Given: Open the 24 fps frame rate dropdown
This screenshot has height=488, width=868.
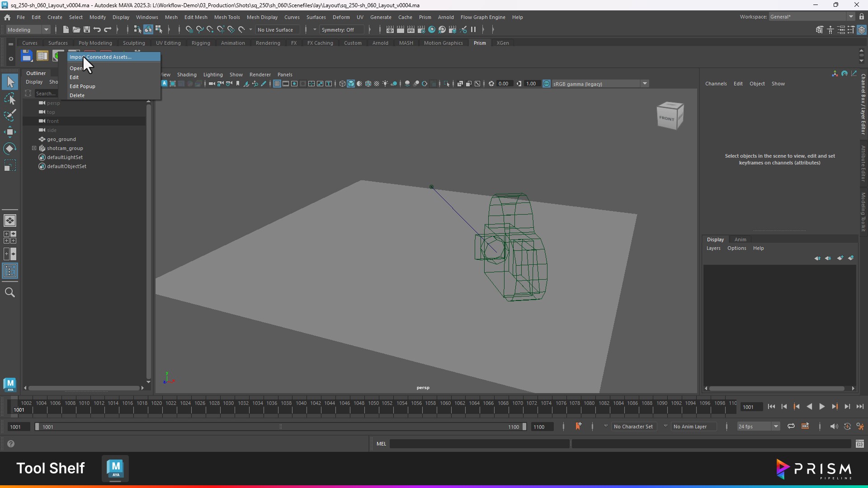Looking at the screenshot, I should 758,426.
